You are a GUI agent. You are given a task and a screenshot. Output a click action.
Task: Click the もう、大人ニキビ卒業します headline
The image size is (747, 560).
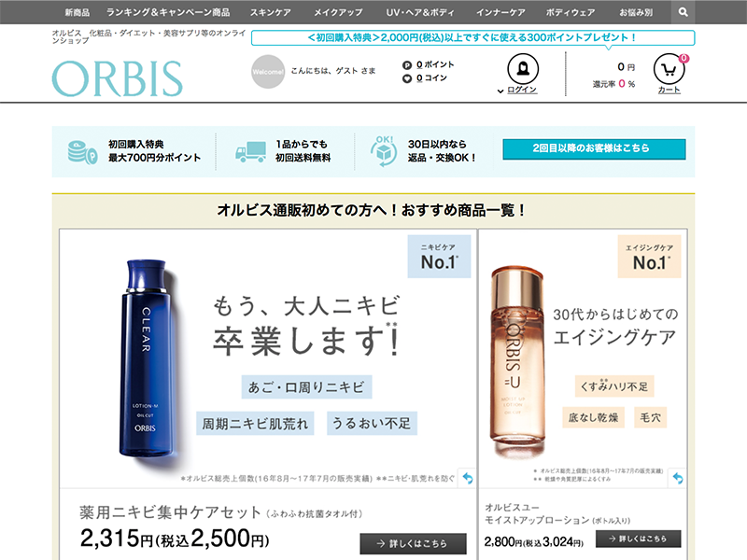click(x=306, y=327)
